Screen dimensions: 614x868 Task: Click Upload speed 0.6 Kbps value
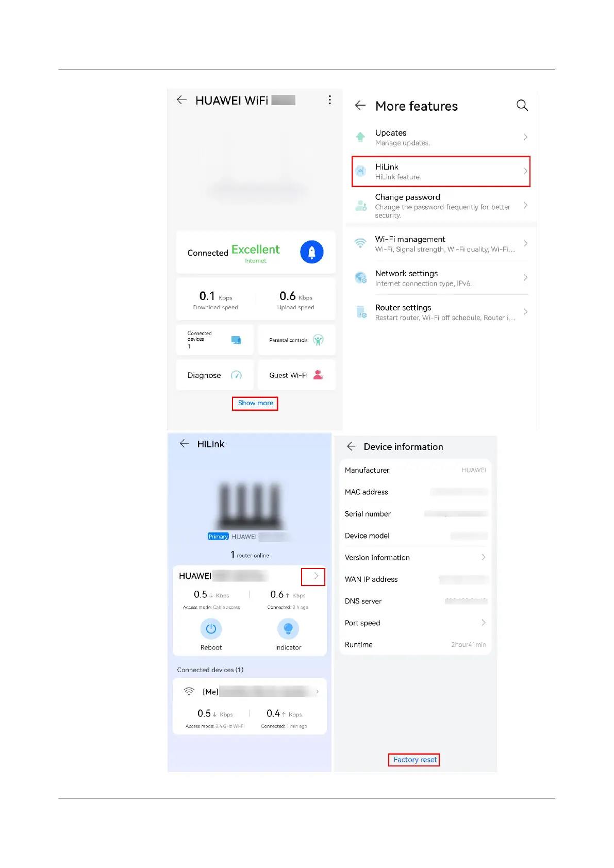pyautogui.click(x=296, y=296)
